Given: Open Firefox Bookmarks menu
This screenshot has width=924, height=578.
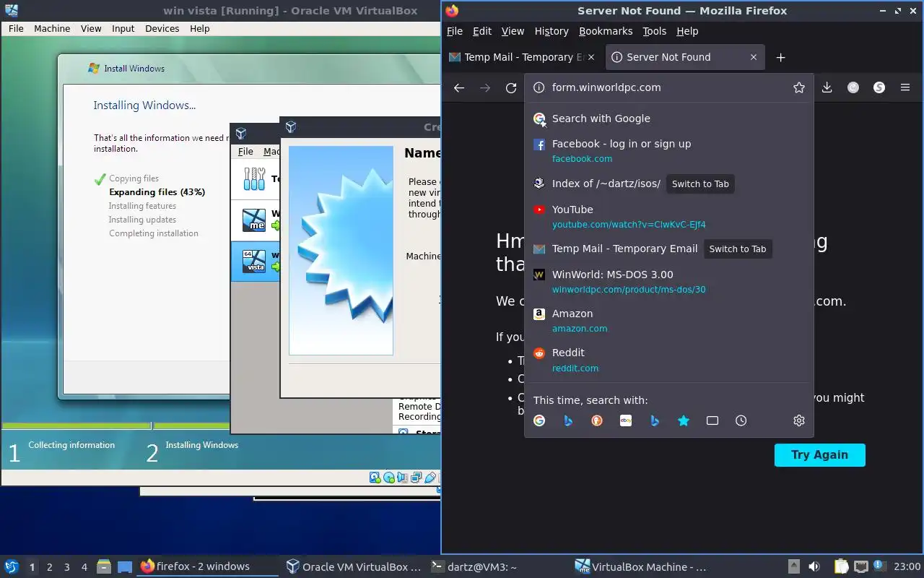Looking at the screenshot, I should tap(606, 31).
